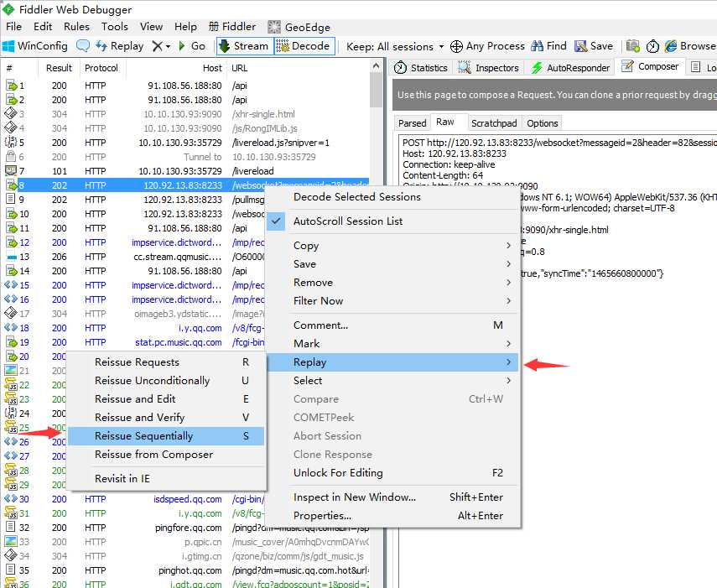Viewport: 717px width, 588px height.
Task: Open the Remove dropdown arrow beside X
Action: coord(169,46)
